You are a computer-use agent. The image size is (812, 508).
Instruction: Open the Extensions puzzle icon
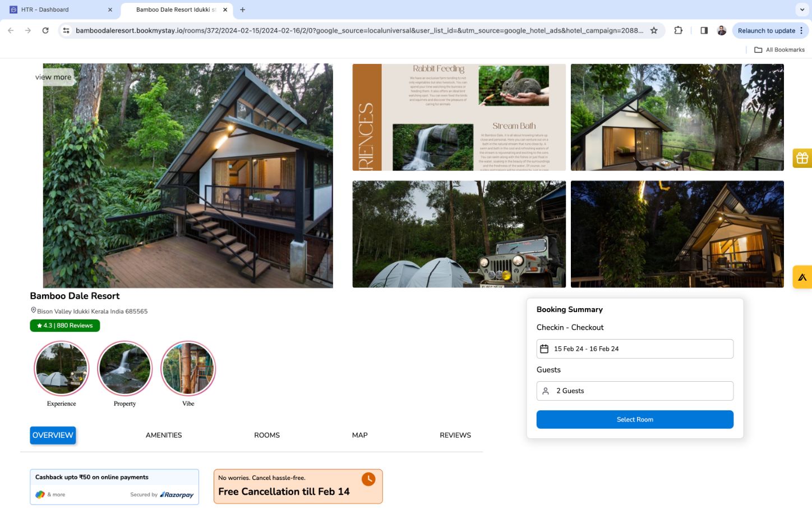pos(679,30)
